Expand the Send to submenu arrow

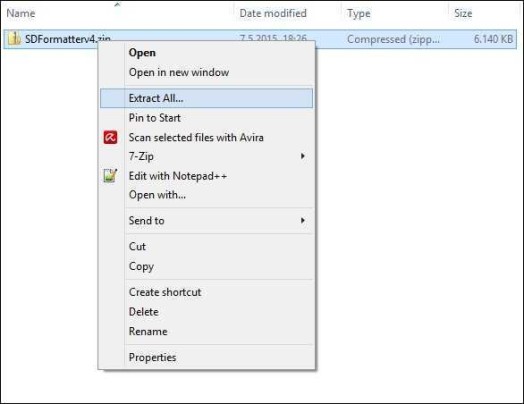click(302, 221)
